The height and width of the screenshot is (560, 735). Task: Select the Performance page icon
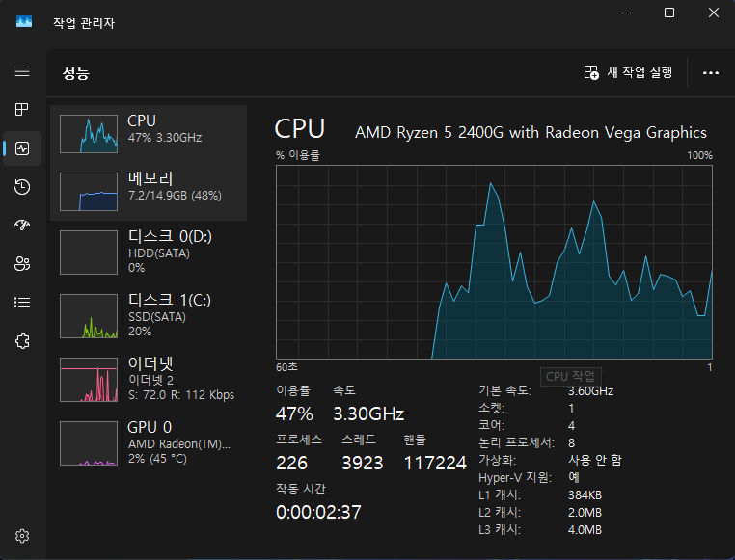pos(22,148)
